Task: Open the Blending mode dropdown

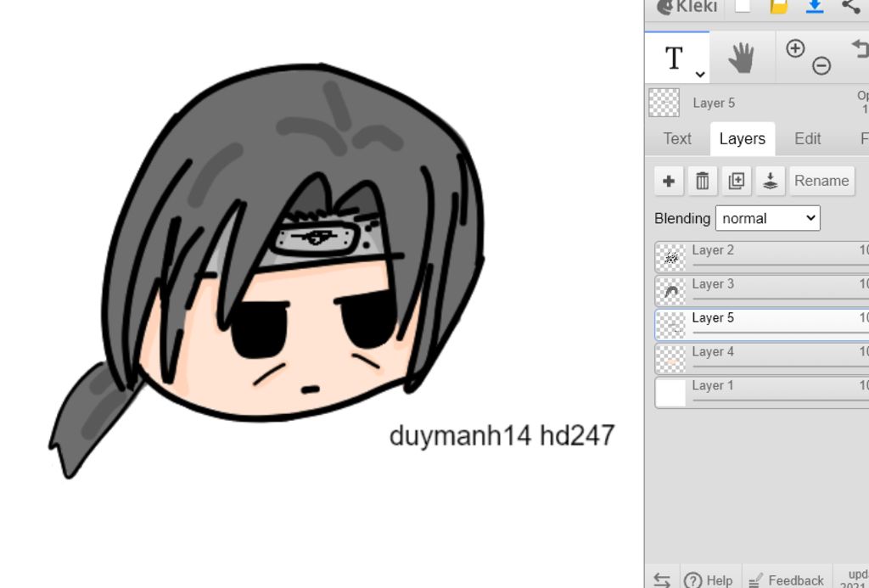Action: click(767, 218)
